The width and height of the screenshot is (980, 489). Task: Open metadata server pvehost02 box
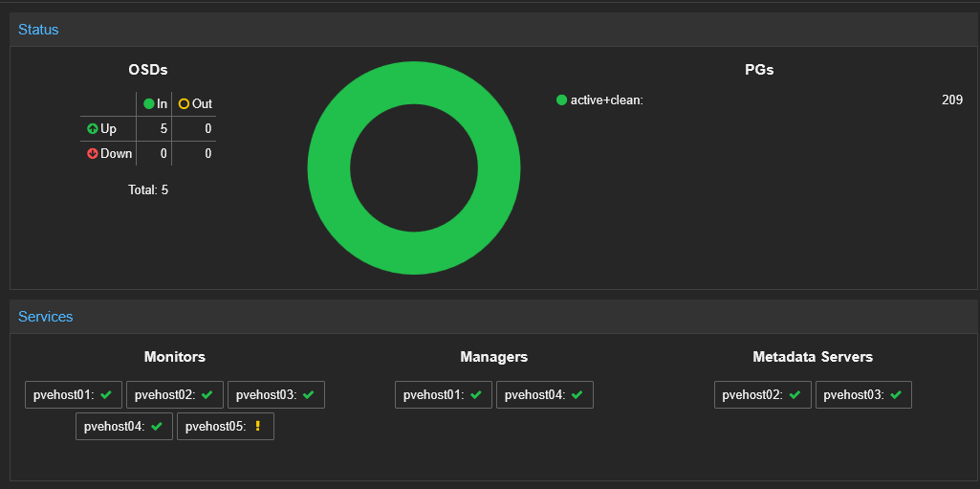coord(763,394)
